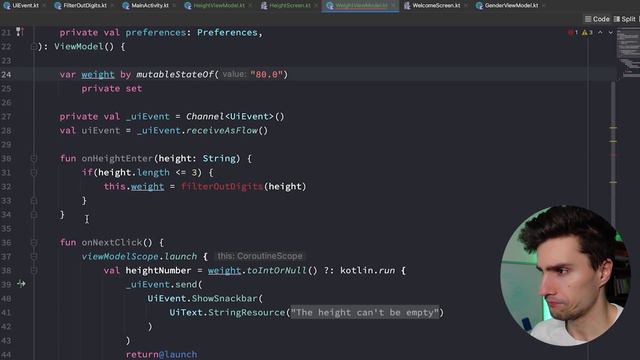Click the red error stripe mark
Viewport: 640px width, 360px height.
coord(613,155)
